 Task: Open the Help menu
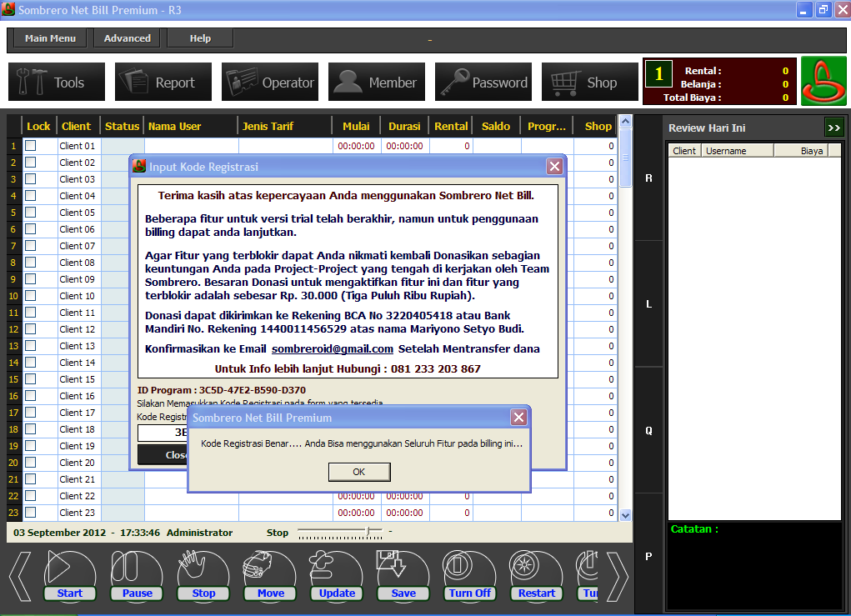(x=200, y=38)
